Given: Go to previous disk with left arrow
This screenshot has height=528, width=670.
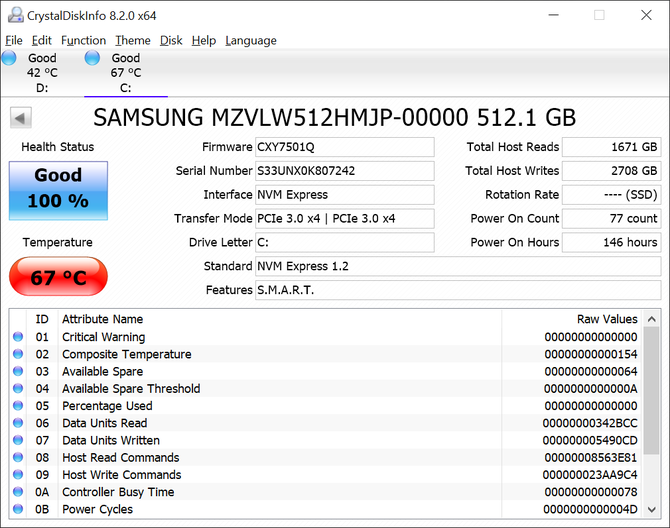Looking at the screenshot, I should (21, 118).
